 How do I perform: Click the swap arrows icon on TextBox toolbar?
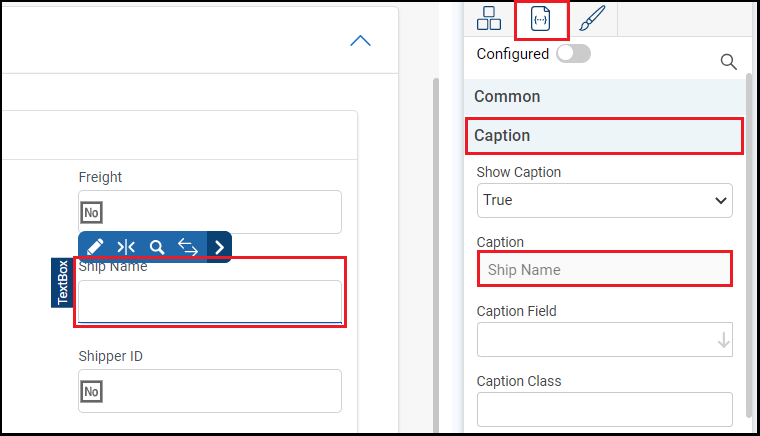coord(188,246)
